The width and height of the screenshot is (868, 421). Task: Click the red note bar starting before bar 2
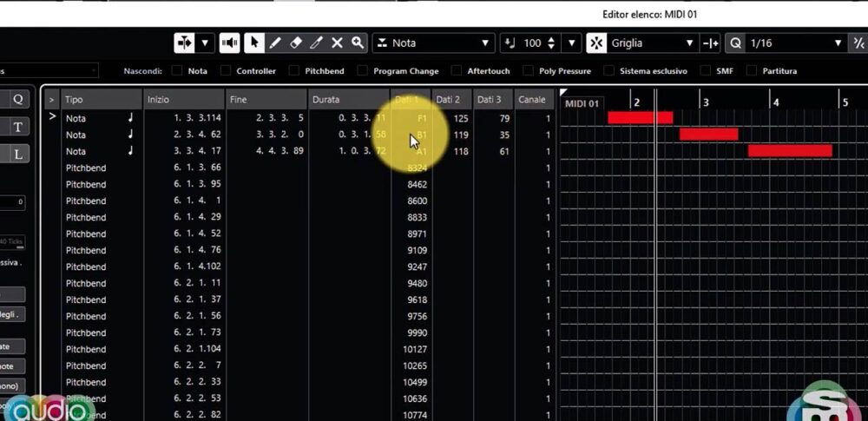[x=641, y=117]
